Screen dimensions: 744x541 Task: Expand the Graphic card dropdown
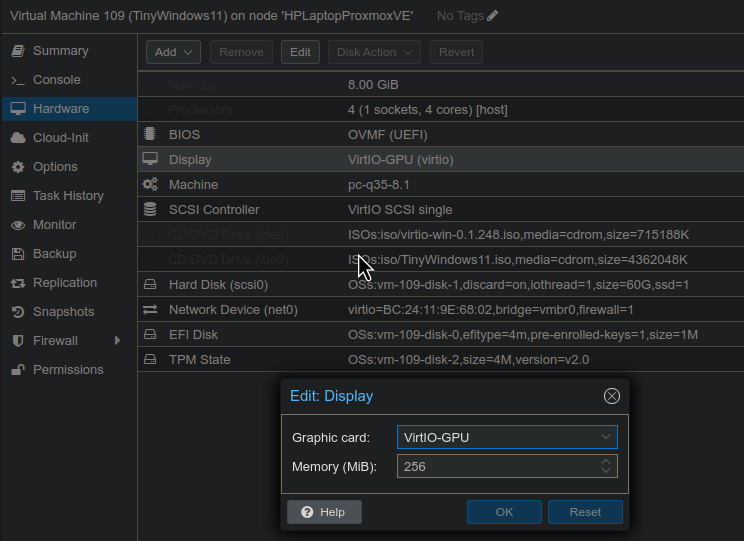coord(606,437)
